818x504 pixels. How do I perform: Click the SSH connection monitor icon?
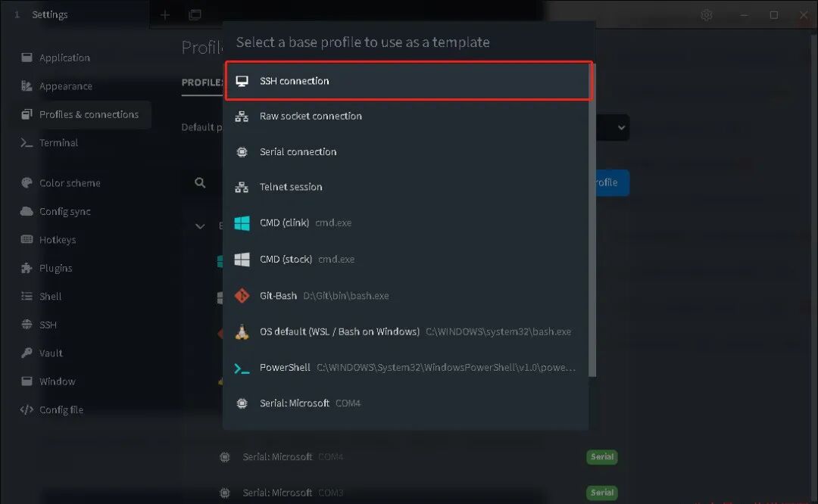pyautogui.click(x=242, y=81)
